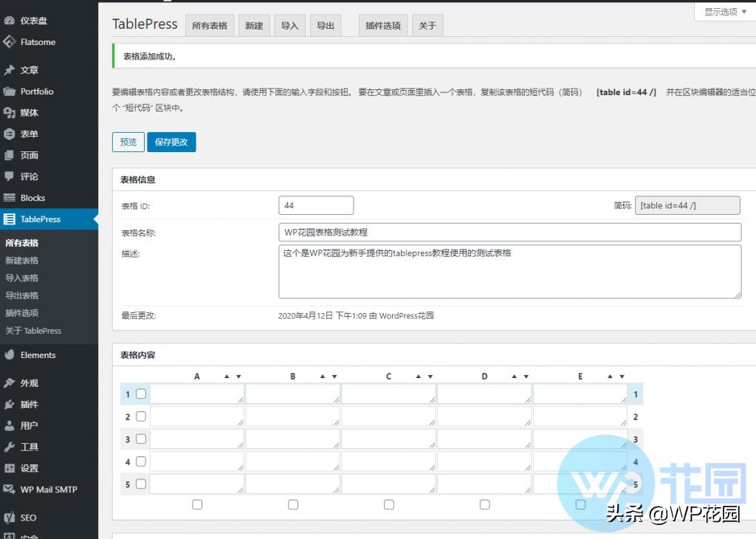The width and height of the screenshot is (756, 539).
Task: Open the WP Mail SMTP sidebar icon
Action: 9,489
